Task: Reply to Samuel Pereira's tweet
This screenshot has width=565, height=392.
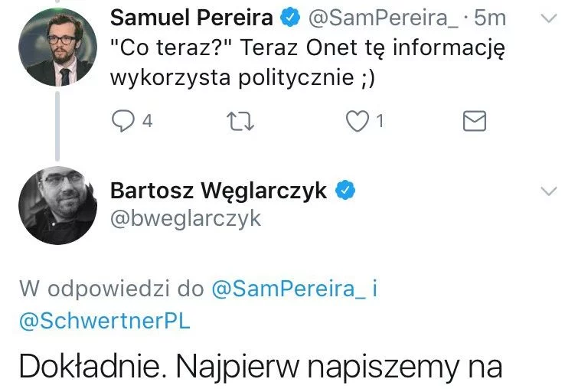Action: pos(122,121)
